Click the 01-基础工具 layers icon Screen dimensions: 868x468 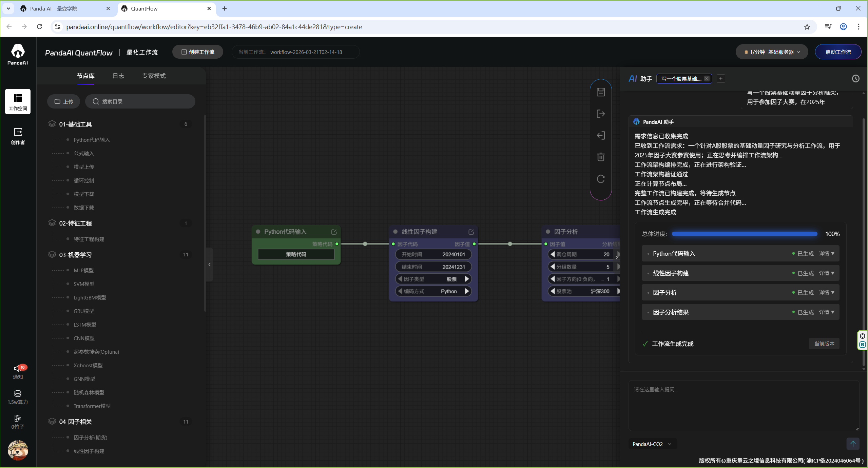coord(52,124)
